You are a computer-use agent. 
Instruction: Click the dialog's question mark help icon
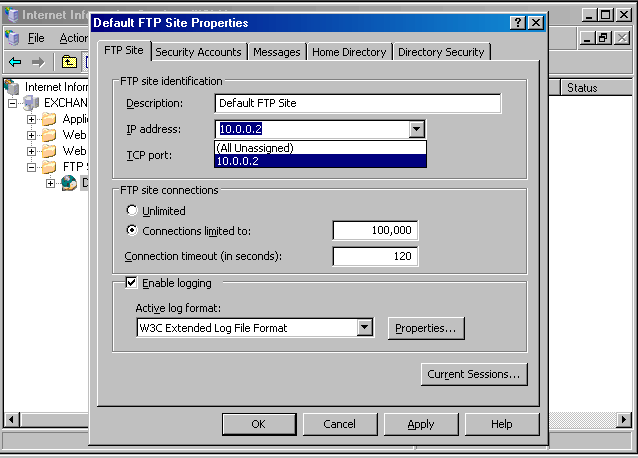pos(517,22)
